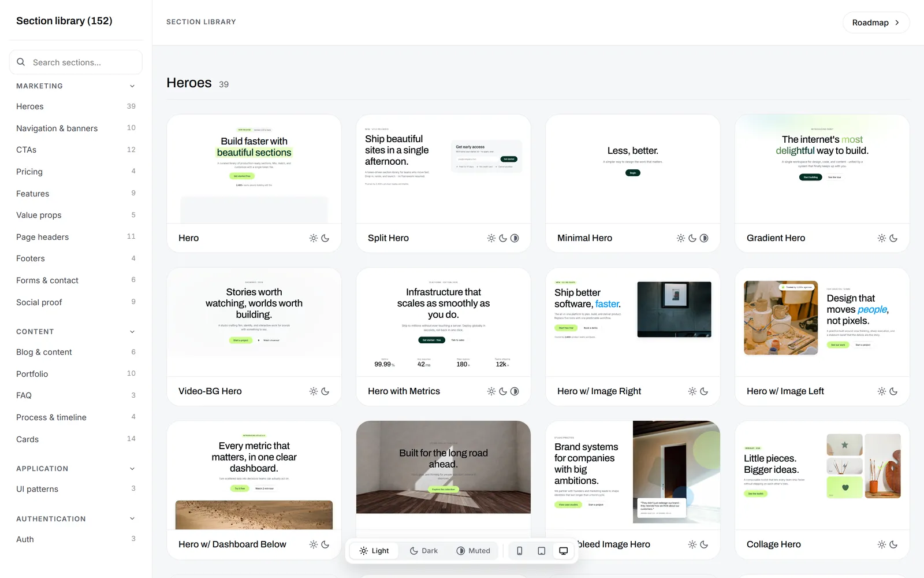Open the Cards category
The height and width of the screenshot is (578, 924).
76,439
